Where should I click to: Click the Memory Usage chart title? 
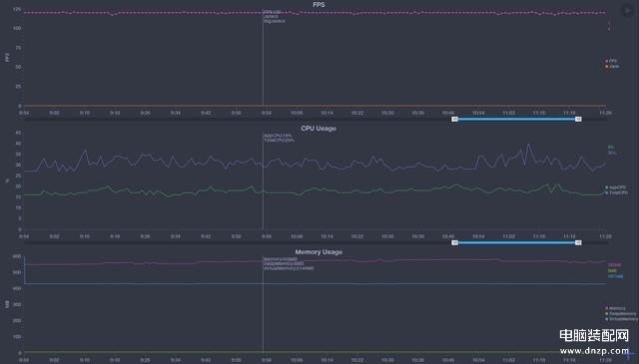(x=319, y=252)
